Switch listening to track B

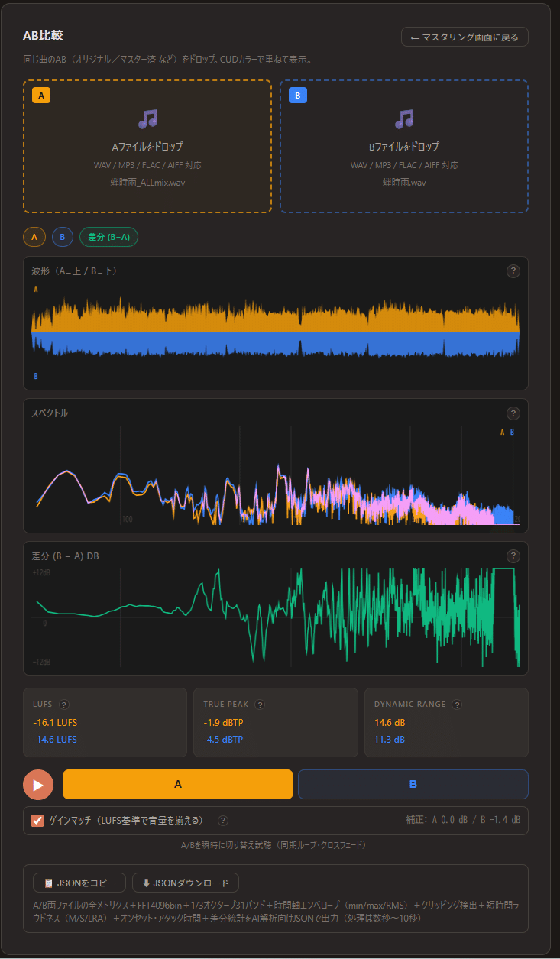coord(413,784)
